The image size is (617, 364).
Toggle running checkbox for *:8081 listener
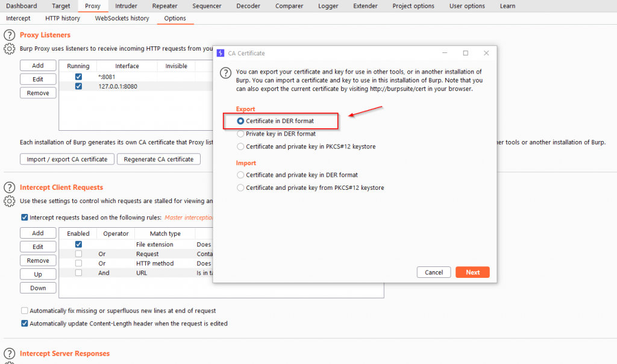click(78, 77)
